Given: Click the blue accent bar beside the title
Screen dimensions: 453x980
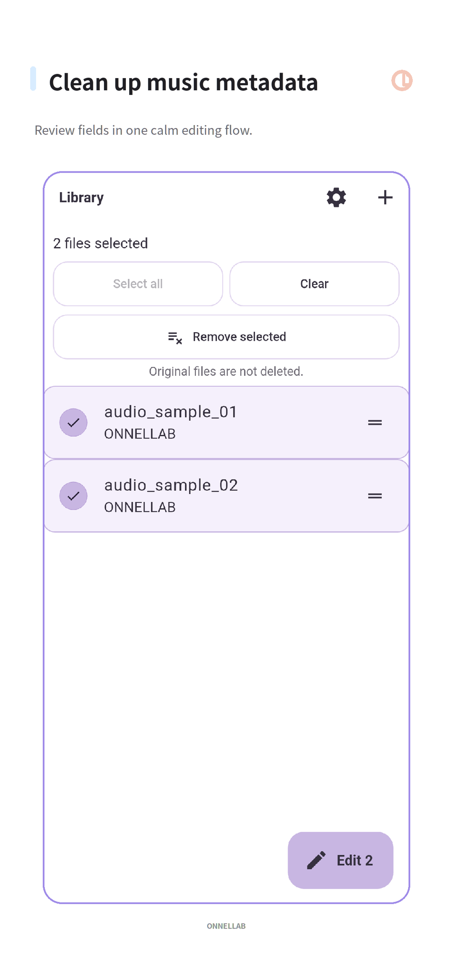Looking at the screenshot, I should coord(33,79).
